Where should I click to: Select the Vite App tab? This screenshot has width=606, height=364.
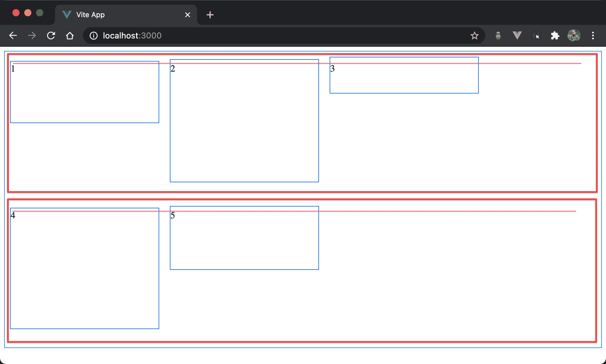coord(118,15)
